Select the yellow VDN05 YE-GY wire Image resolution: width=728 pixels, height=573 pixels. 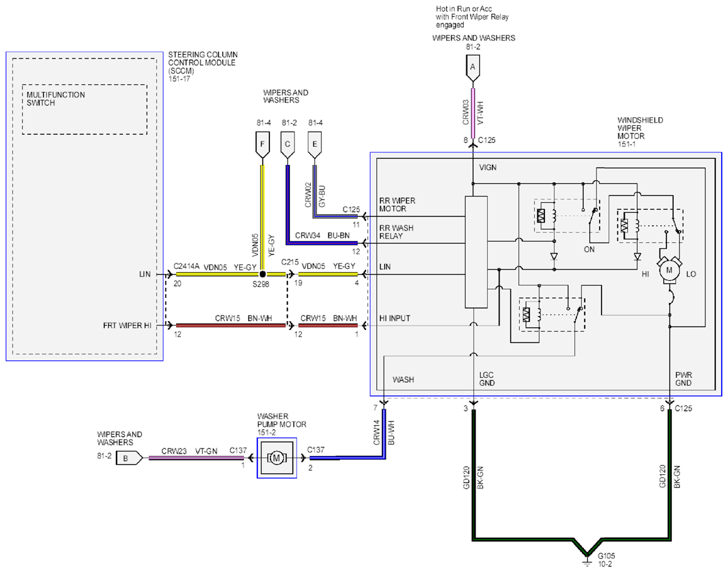point(218,274)
